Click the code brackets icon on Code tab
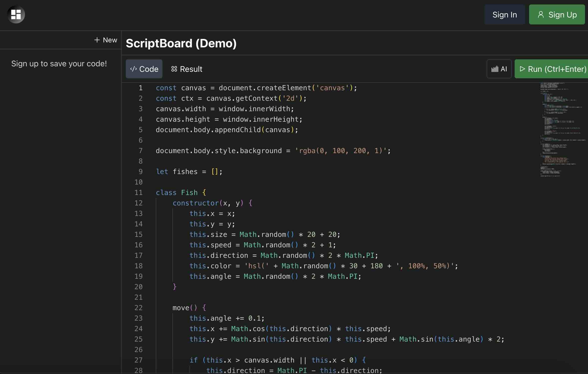Viewport: 588px width, 374px height. pos(134,69)
